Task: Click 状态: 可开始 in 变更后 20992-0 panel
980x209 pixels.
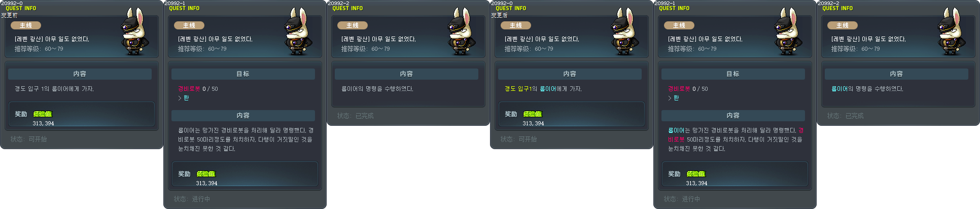Action: click(519, 139)
